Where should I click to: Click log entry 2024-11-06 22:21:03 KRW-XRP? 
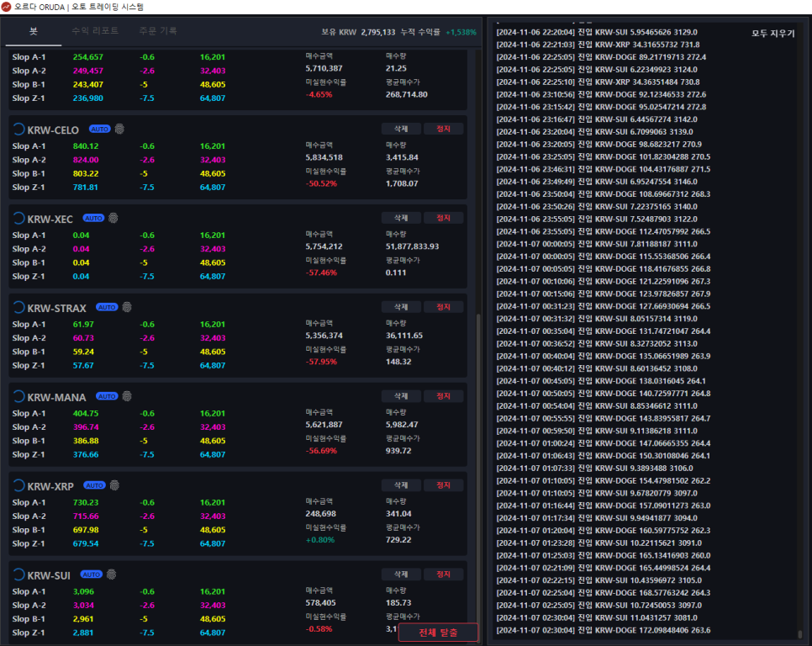[x=598, y=45]
